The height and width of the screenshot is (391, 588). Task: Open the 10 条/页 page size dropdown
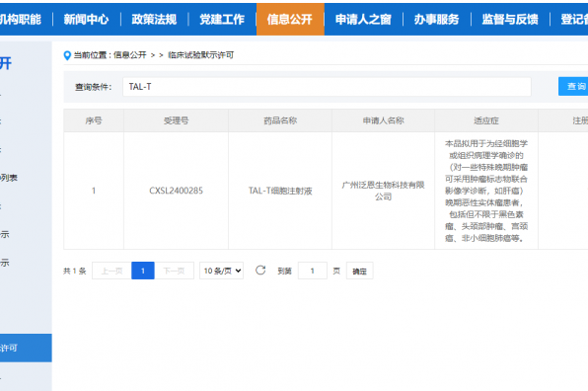(x=222, y=271)
